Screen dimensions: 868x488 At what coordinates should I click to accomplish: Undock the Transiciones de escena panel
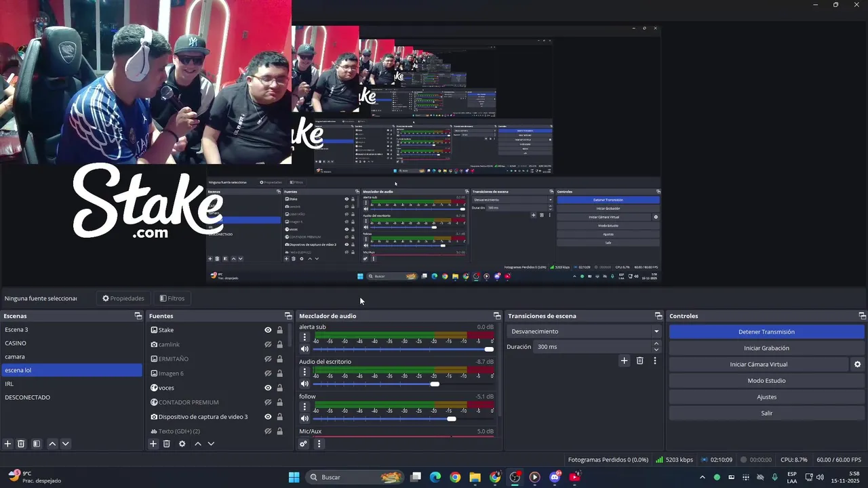click(x=658, y=316)
